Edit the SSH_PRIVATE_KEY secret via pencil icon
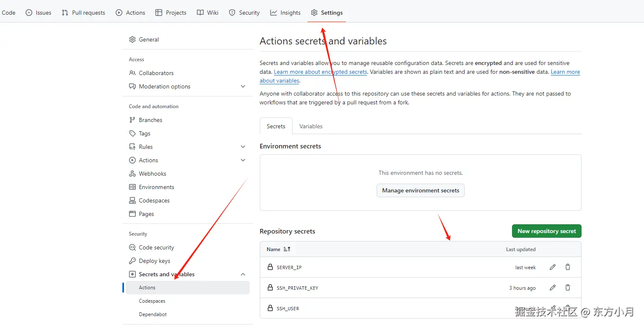This screenshot has width=644, height=327. [553, 288]
